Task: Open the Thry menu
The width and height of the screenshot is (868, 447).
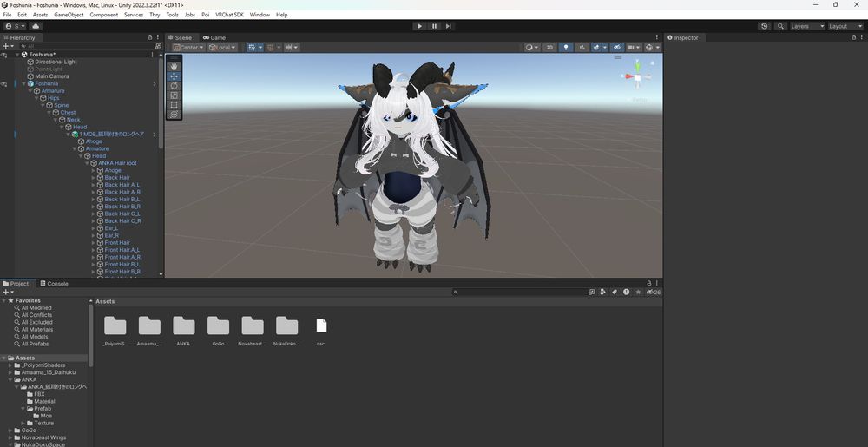Action: [155, 15]
